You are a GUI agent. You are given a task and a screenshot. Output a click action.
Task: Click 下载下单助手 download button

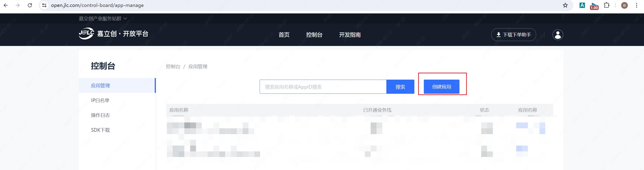pos(513,35)
